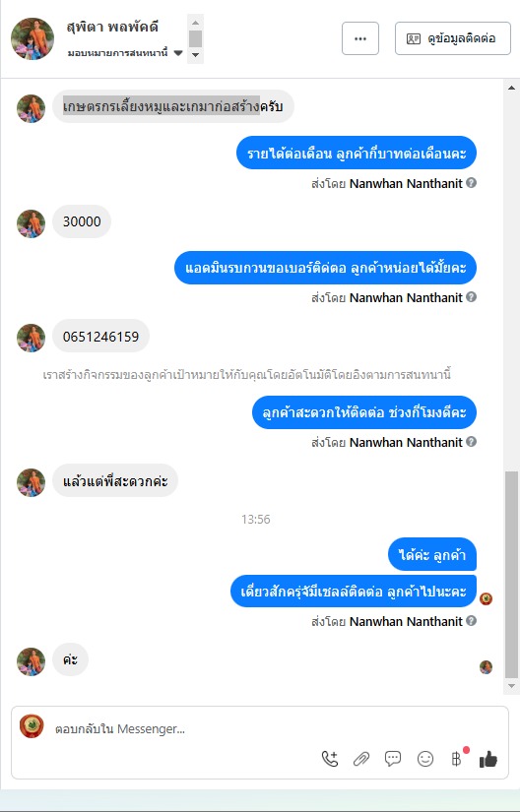Click the chat scrollbar down arrow
Screen dimensions: 520x812
pyautogui.click(x=512, y=686)
